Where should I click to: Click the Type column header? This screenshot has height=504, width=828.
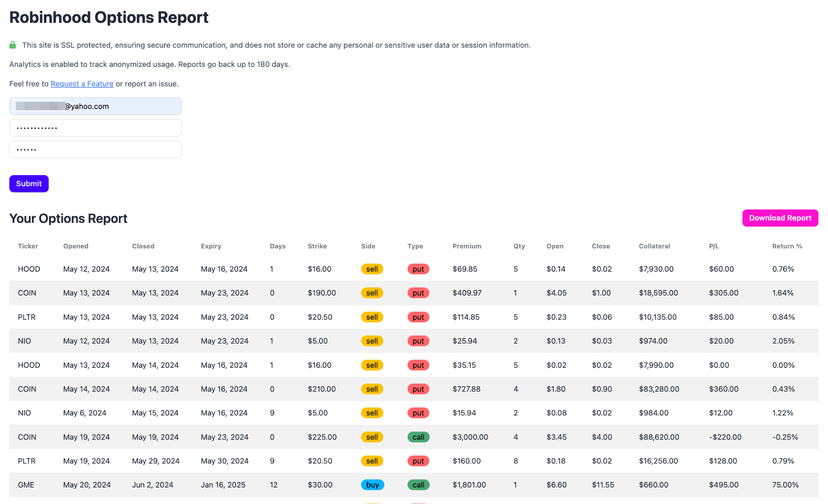click(415, 246)
